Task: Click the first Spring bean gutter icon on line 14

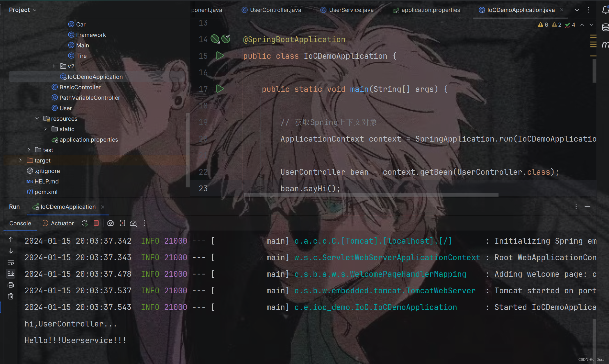Action: click(x=215, y=39)
